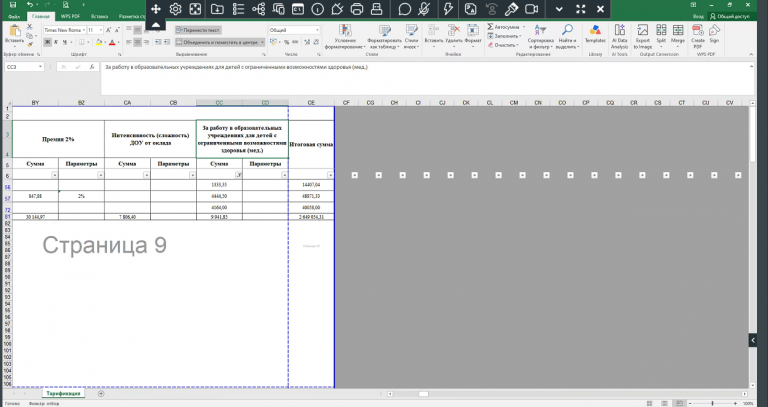Close the remote session toolbar
The image size is (768, 407).
(x=600, y=9)
